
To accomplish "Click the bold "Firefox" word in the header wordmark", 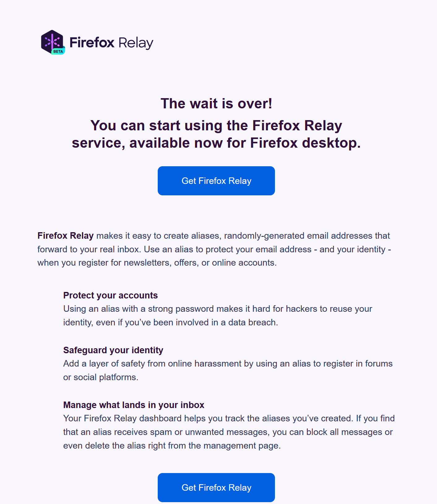I will 92,42.
